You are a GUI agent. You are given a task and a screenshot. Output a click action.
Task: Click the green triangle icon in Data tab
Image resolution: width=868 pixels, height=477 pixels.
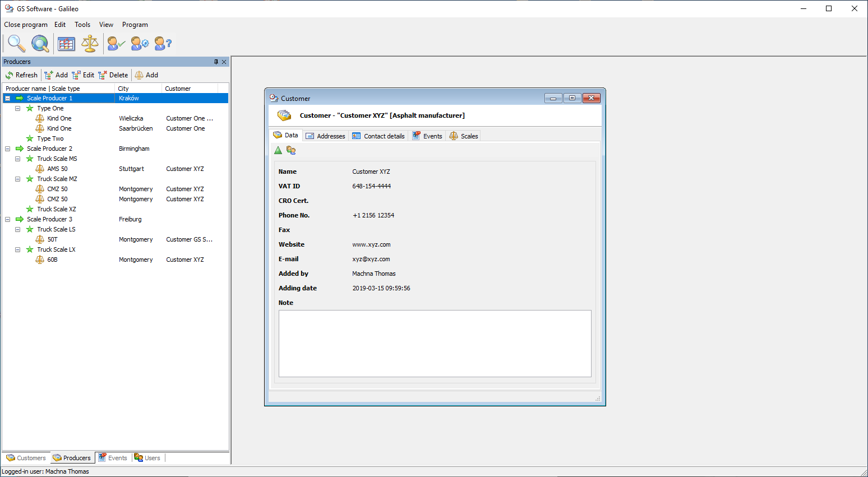pyautogui.click(x=278, y=150)
